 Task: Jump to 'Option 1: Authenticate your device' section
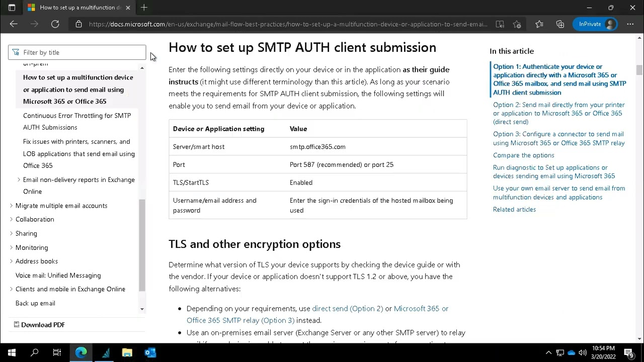[x=559, y=79]
